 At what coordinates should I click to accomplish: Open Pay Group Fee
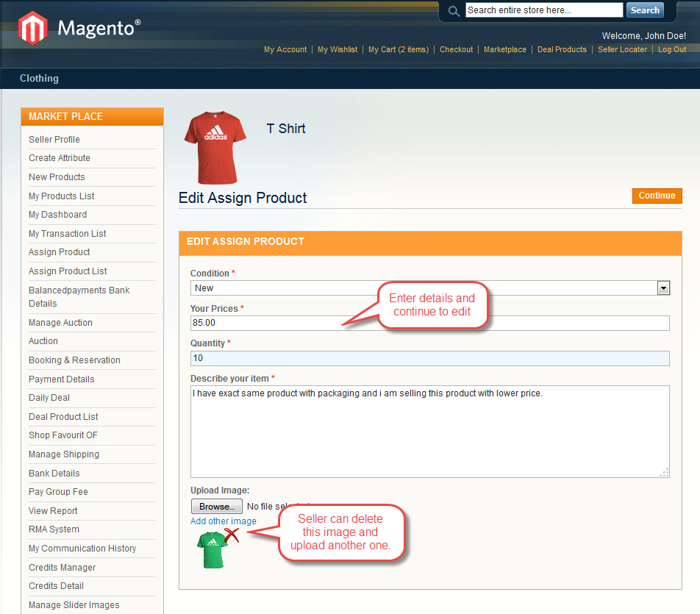[59, 492]
